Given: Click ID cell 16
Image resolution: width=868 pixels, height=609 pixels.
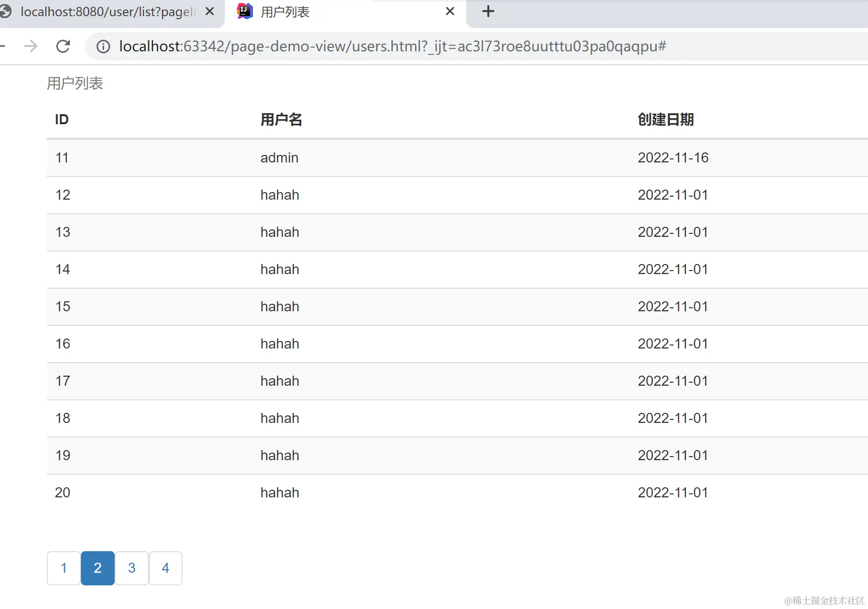Looking at the screenshot, I should tap(63, 344).
